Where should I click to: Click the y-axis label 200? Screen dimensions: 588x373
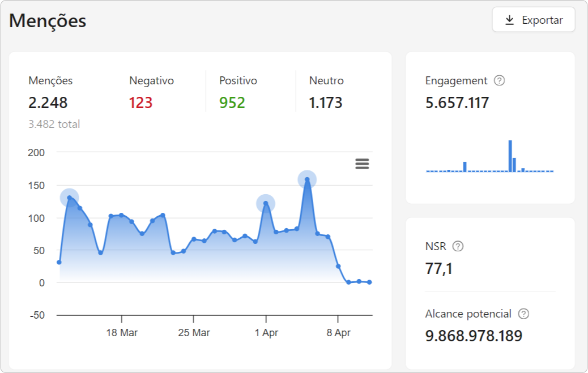[x=36, y=153]
